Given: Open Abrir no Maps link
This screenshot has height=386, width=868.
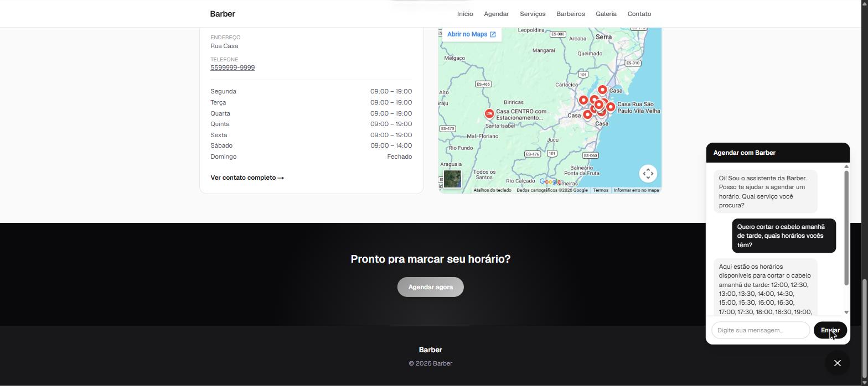Looking at the screenshot, I should (472, 34).
